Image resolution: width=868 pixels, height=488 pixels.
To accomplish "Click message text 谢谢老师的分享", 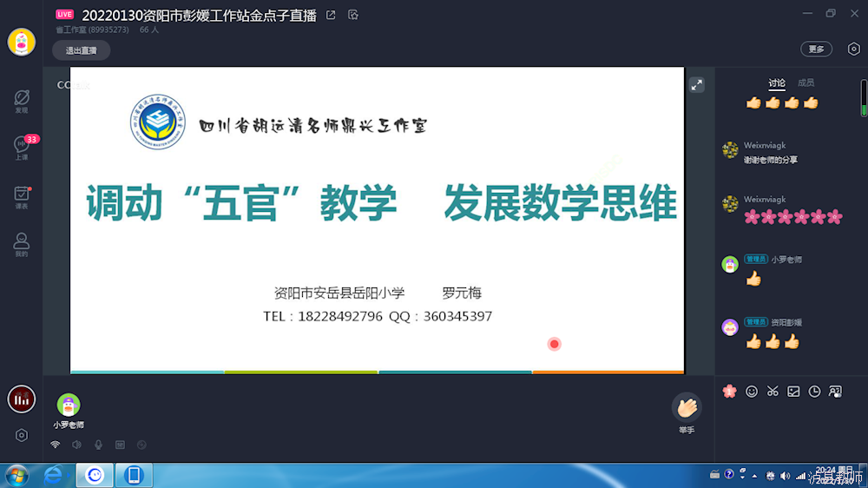I will pyautogui.click(x=771, y=160).
